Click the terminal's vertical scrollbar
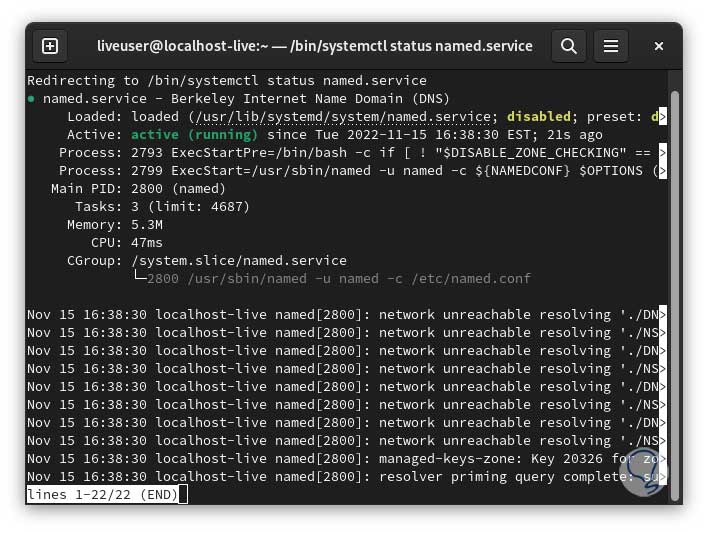708x533 pixels. pyautogui.click(x=675, y=290)
